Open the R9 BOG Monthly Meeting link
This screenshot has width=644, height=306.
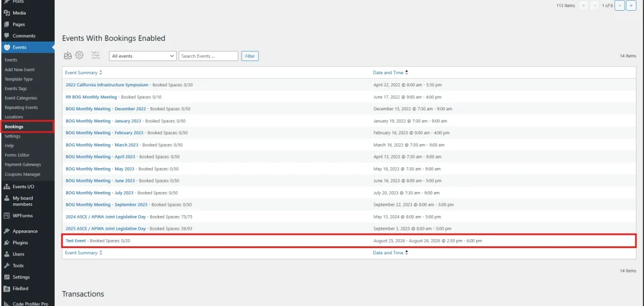pyautogui.click(x=91, y=97)
